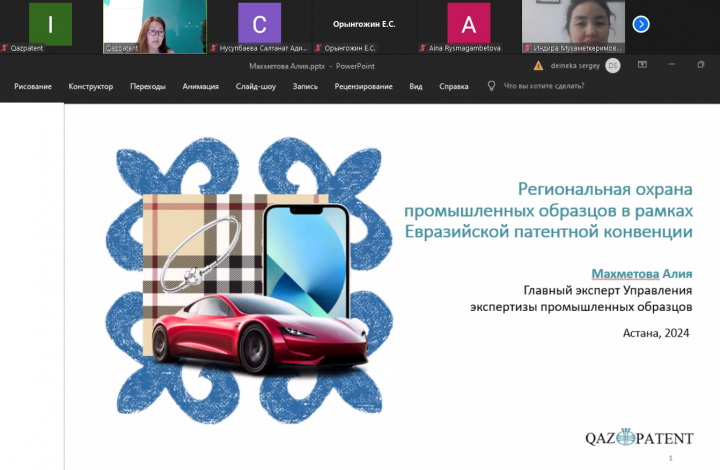720x470 pixels.
Task: Open the Вид ribbon tab
Action: 416,87
